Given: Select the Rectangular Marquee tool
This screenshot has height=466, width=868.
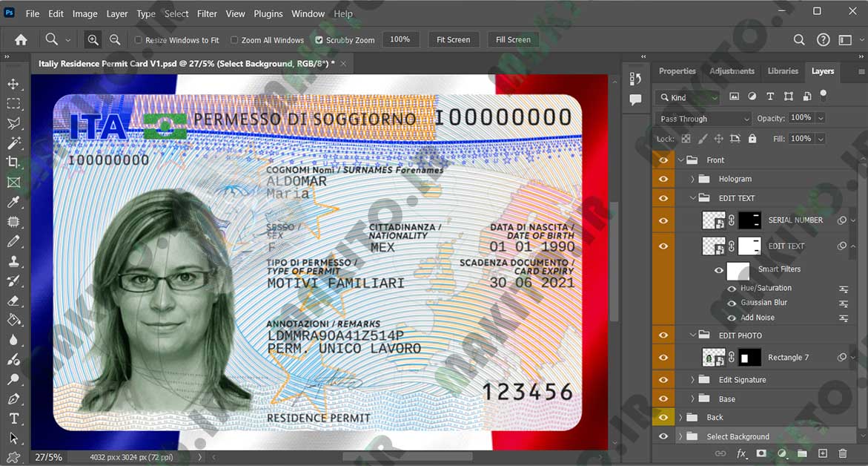Looking at the screenshot, I should click(x=13, y=104).
